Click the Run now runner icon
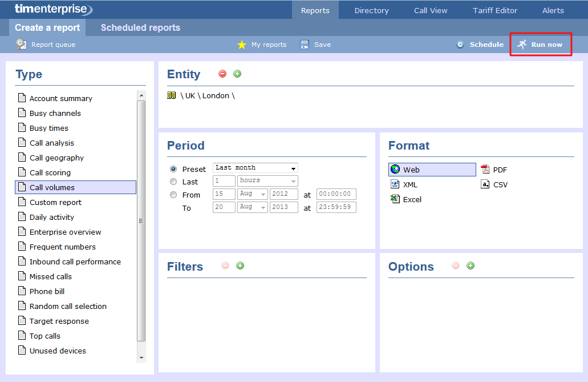 pyautogui.click(x=522, y=45)
